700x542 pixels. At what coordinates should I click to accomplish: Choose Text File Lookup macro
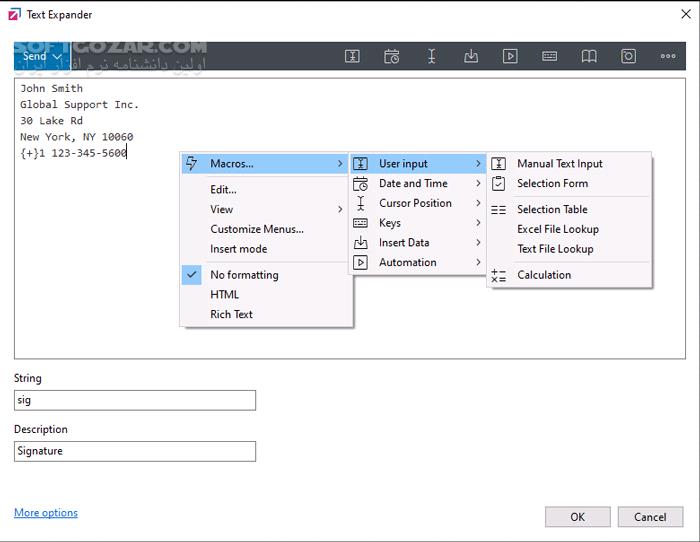tap(569, 249)
